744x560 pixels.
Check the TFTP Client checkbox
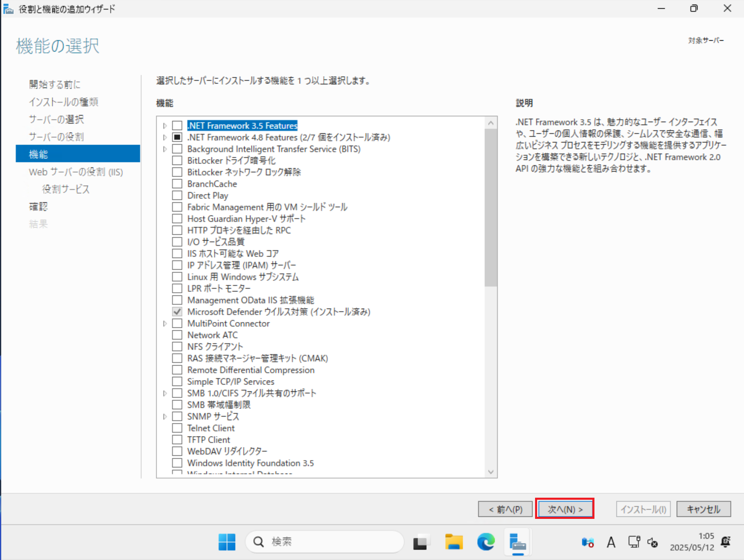pyautogui.click(x=177, y=440)
